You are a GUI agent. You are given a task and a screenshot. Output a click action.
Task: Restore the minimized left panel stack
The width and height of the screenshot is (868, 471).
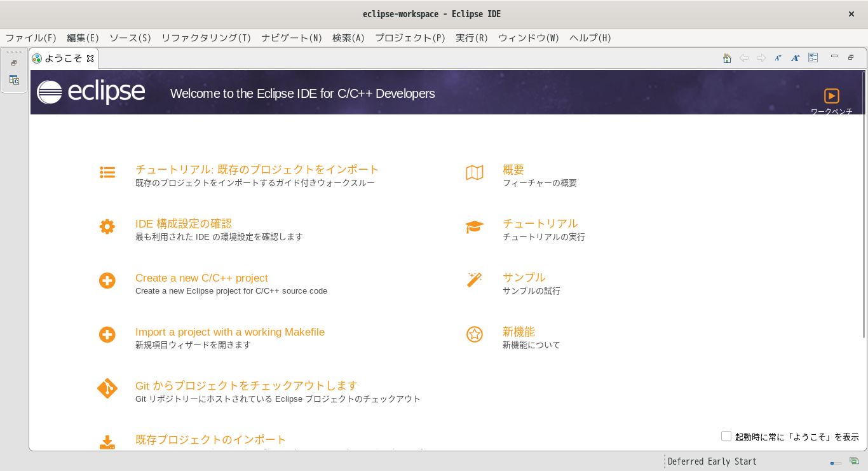point(14,63)
